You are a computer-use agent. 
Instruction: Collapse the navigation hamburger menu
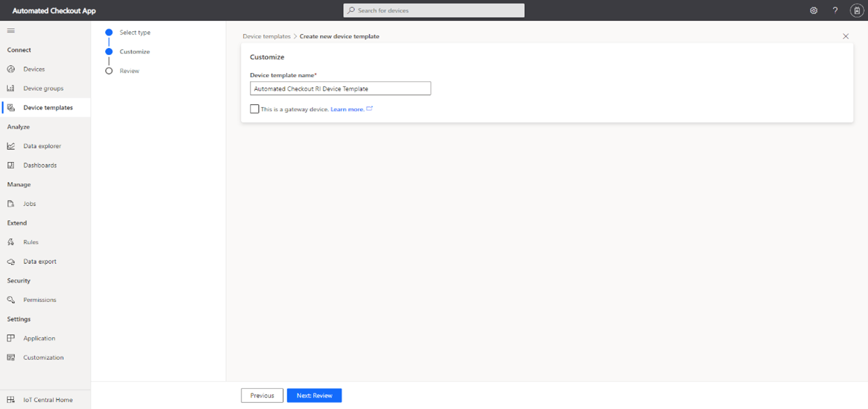point(10,31)
